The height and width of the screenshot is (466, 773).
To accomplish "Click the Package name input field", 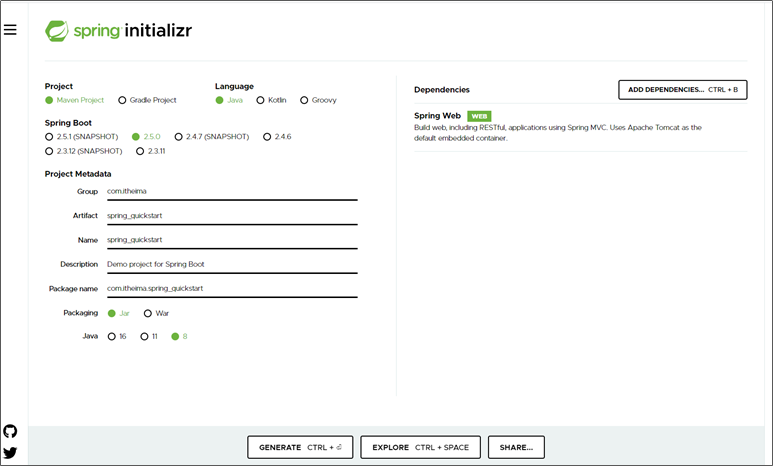I will coord(232,288).
